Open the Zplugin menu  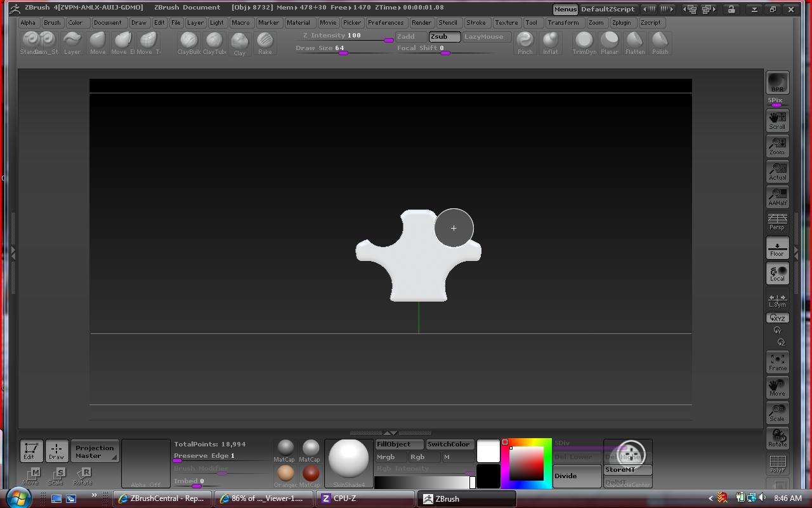point(622,22)
